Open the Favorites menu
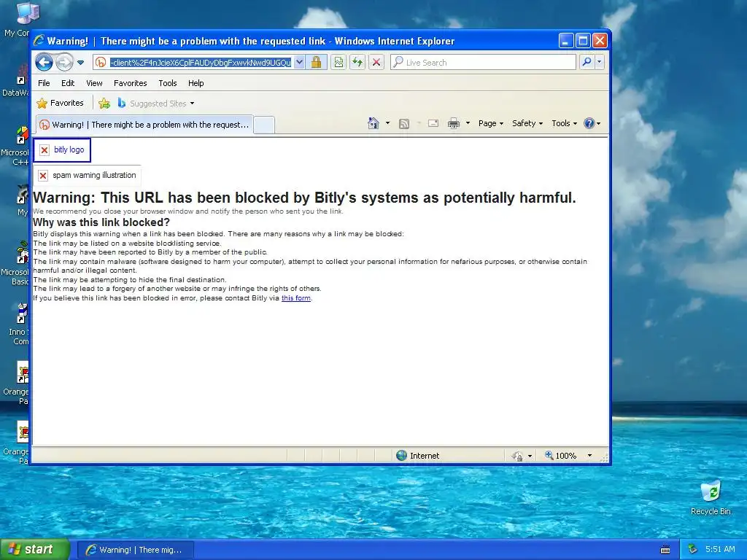Screen dimensions: 747x560 tap(130, 83)
